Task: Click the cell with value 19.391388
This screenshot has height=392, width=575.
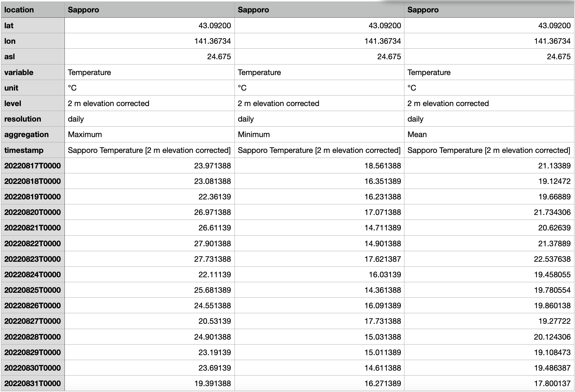Action: [x=149, y=383]
